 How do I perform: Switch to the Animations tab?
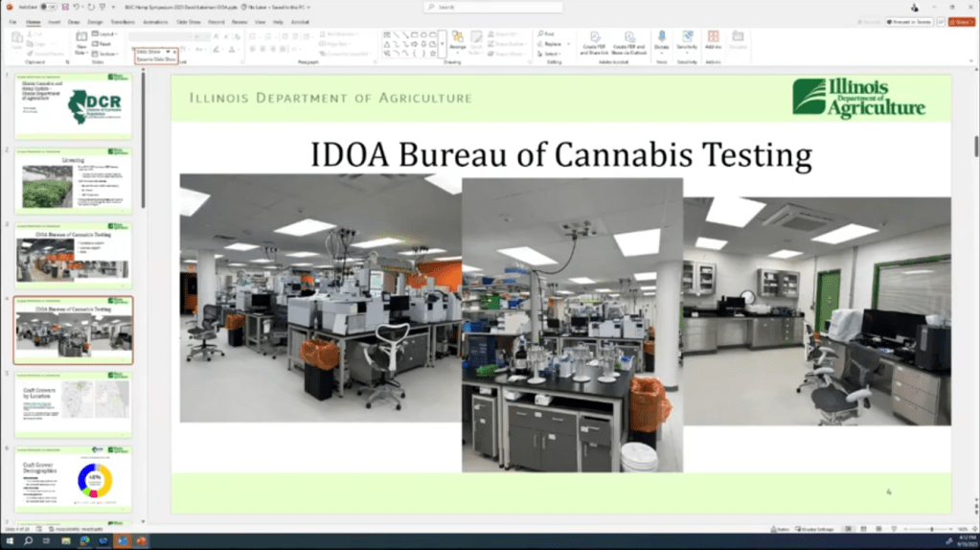[x=154, y=21]
